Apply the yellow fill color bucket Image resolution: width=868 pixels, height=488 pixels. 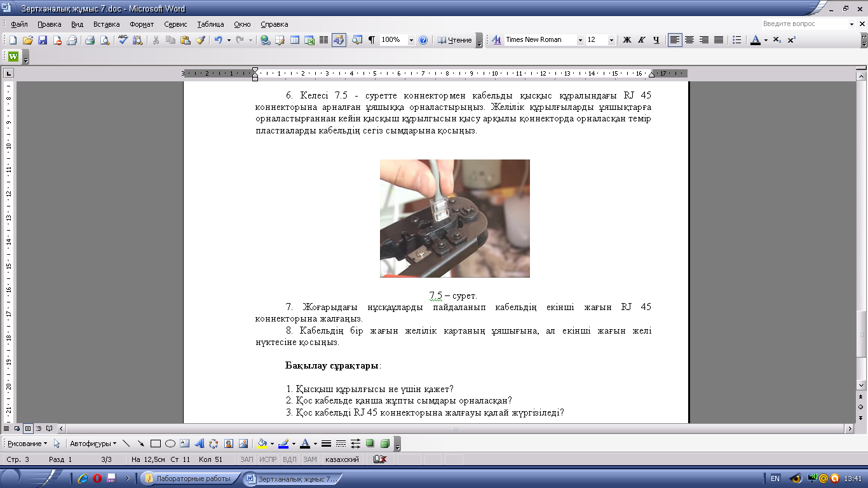[x=262, y=444]
